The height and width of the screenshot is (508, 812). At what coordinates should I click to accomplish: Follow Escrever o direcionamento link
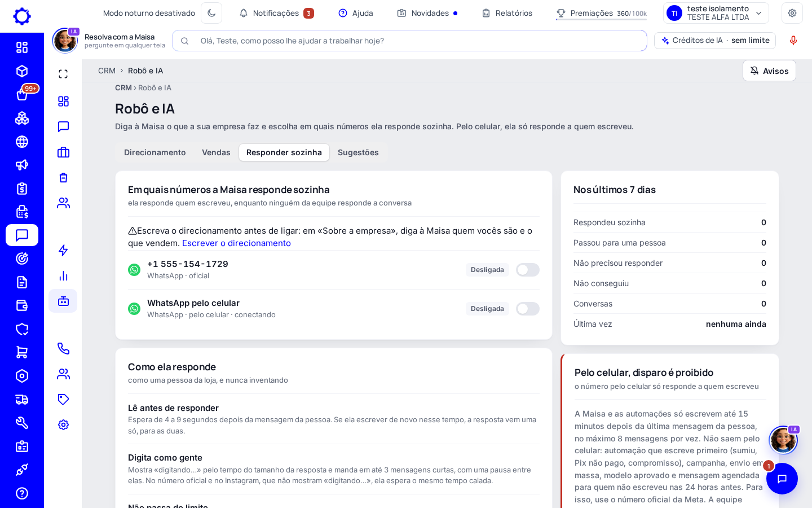(236, 243)
